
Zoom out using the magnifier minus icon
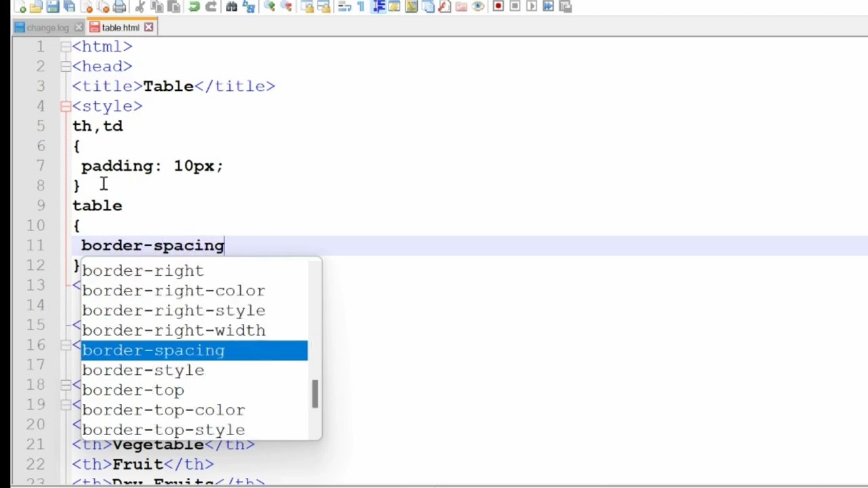(286, 7)
